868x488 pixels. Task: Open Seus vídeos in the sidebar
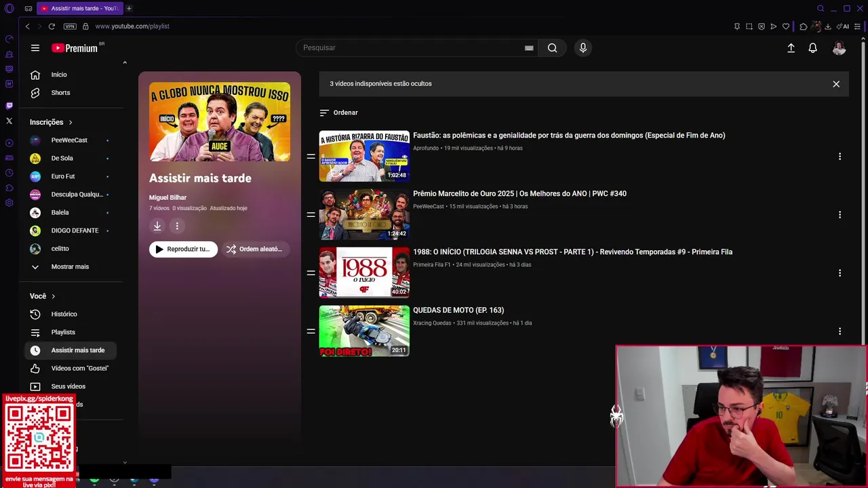click(70, 386)
